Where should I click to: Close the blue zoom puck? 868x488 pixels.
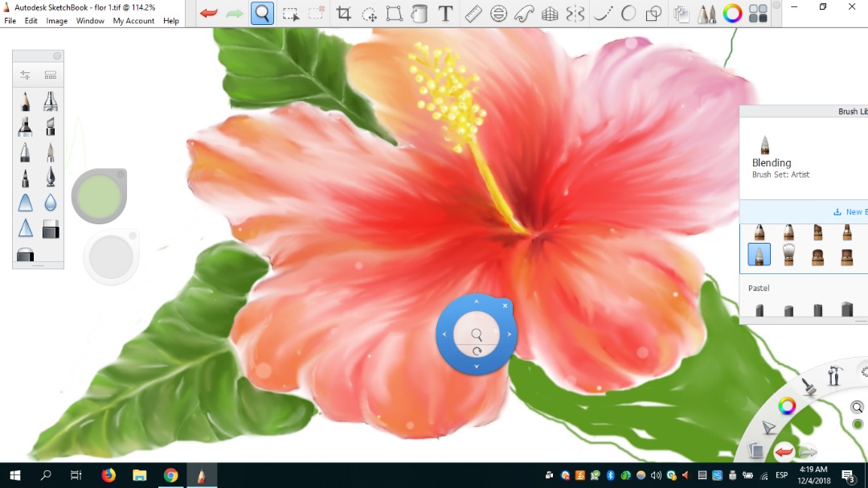505,306
